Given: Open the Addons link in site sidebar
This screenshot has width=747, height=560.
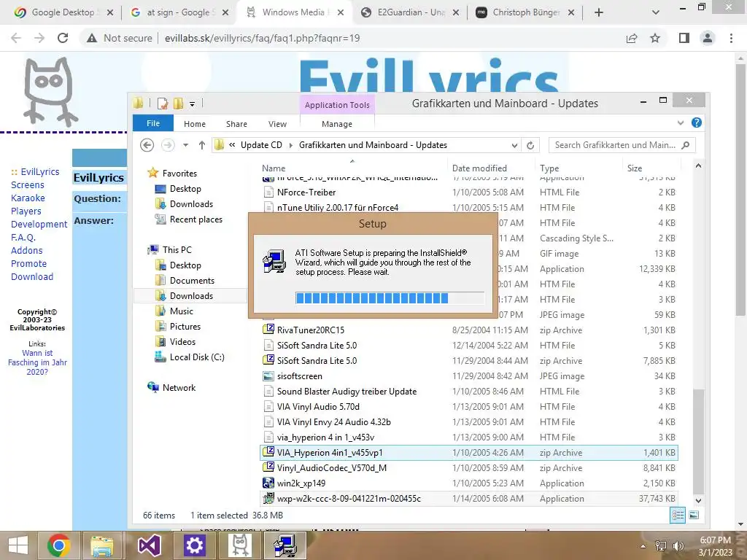Looking at the screenshot, I should coord(27,251).
